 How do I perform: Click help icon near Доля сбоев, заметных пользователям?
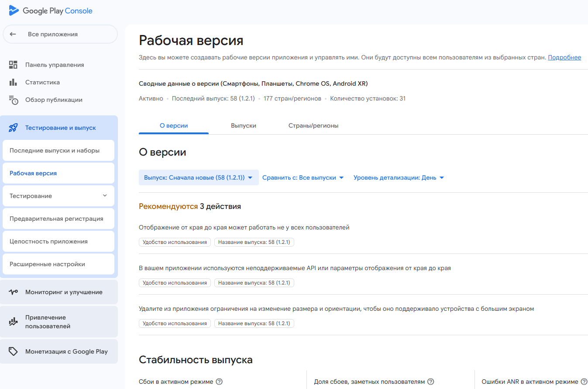430,381
